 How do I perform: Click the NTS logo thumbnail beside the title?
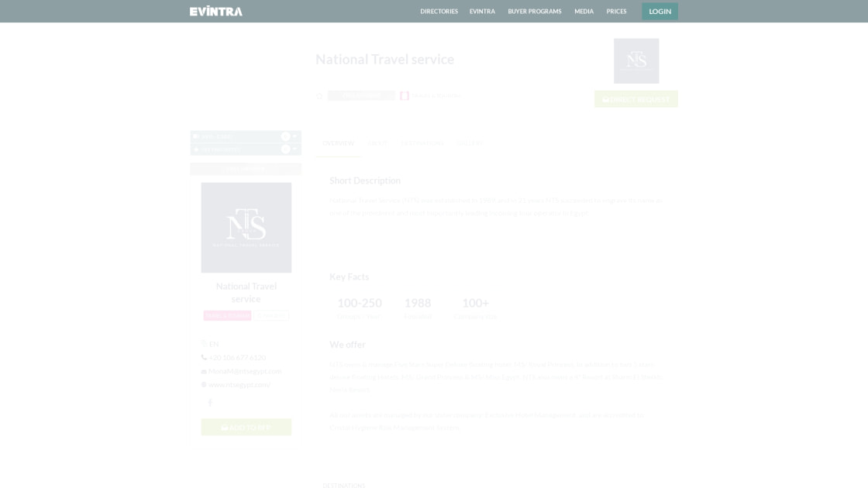pos(636,61)
